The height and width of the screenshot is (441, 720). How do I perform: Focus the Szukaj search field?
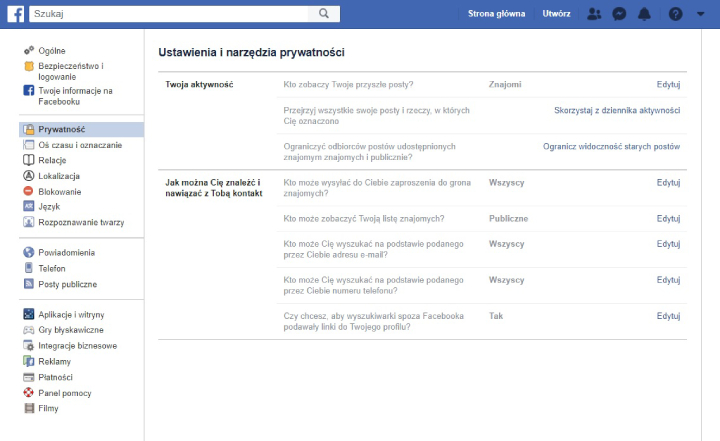coord(169,14)
